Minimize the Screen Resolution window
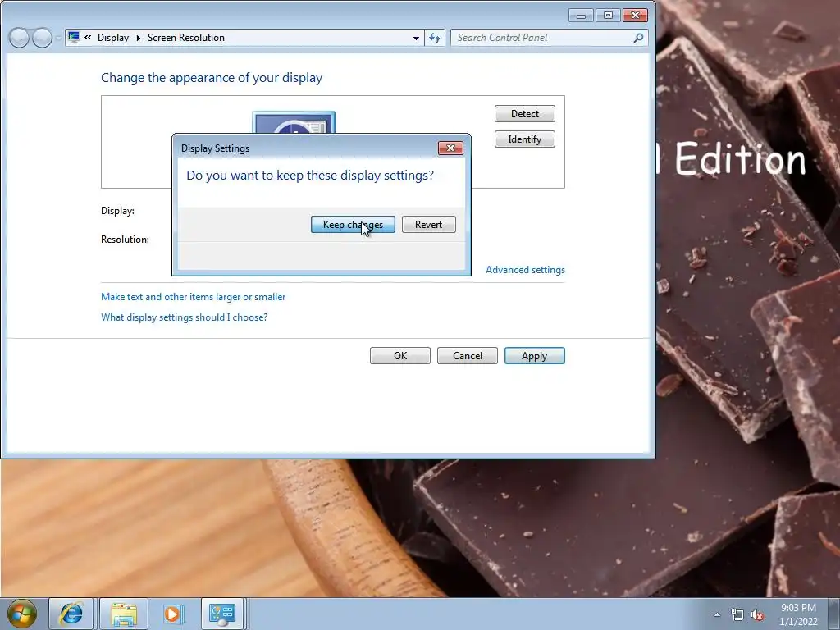 (581, 16)
